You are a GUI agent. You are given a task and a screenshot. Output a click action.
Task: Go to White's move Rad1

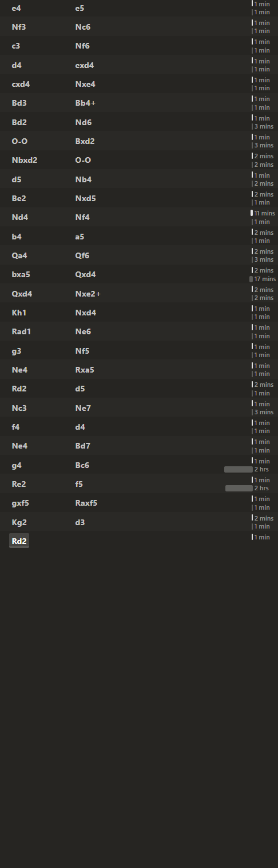[x=21, y=331]
